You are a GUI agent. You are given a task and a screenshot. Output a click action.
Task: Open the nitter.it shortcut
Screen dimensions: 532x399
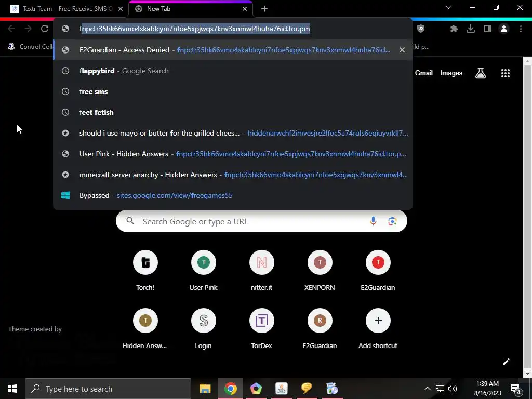coord(261,270)
